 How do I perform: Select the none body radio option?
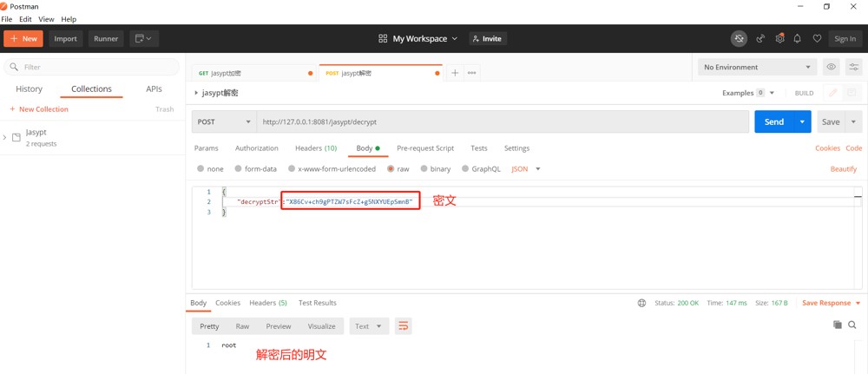201,168
